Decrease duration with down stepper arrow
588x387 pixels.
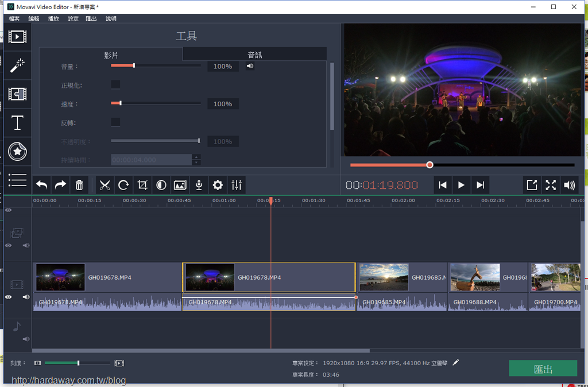tap(196, 162)
